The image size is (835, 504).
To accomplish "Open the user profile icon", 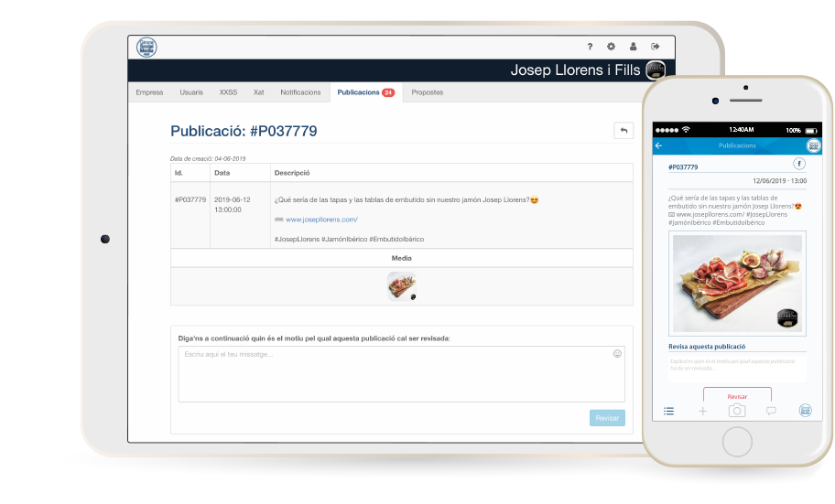I will pyautogui.click(x=634, y=47).
